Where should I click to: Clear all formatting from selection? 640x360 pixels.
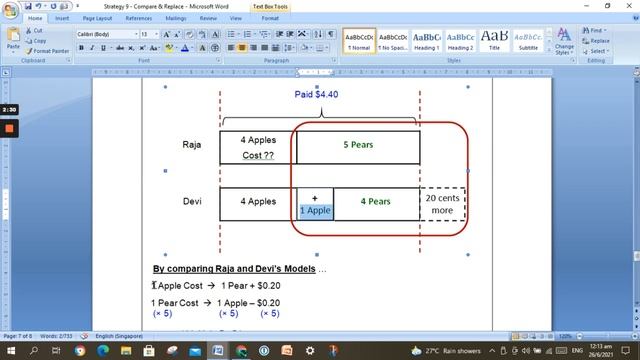[x=190, y=34]
